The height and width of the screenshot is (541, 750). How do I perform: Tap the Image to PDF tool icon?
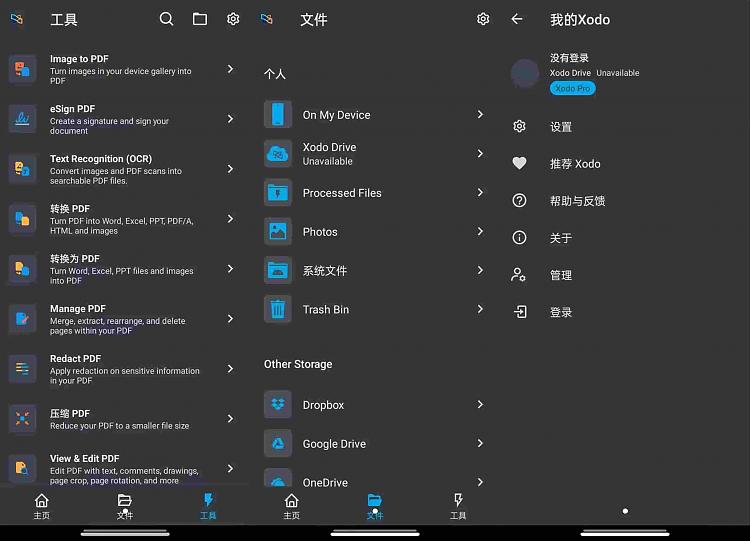tap(22, 69)
